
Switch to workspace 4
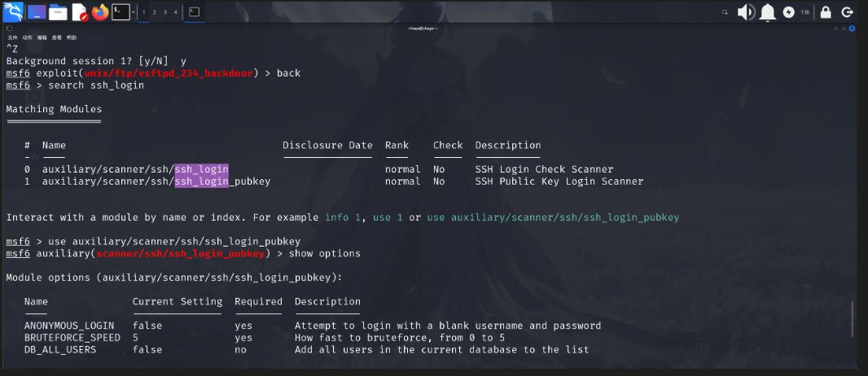coord(176,12)
